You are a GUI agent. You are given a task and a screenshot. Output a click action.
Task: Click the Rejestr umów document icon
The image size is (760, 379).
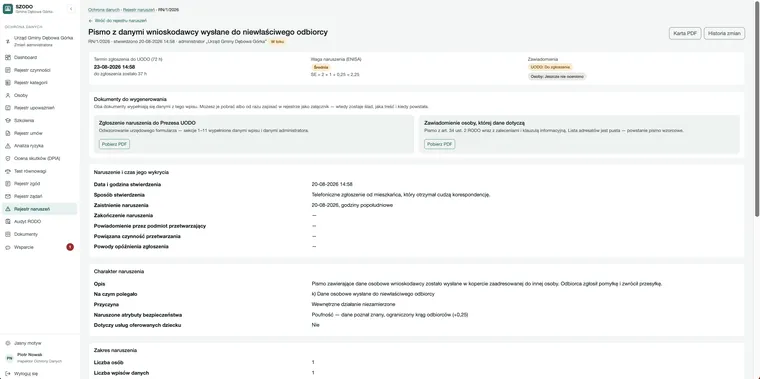pos(8,133)
